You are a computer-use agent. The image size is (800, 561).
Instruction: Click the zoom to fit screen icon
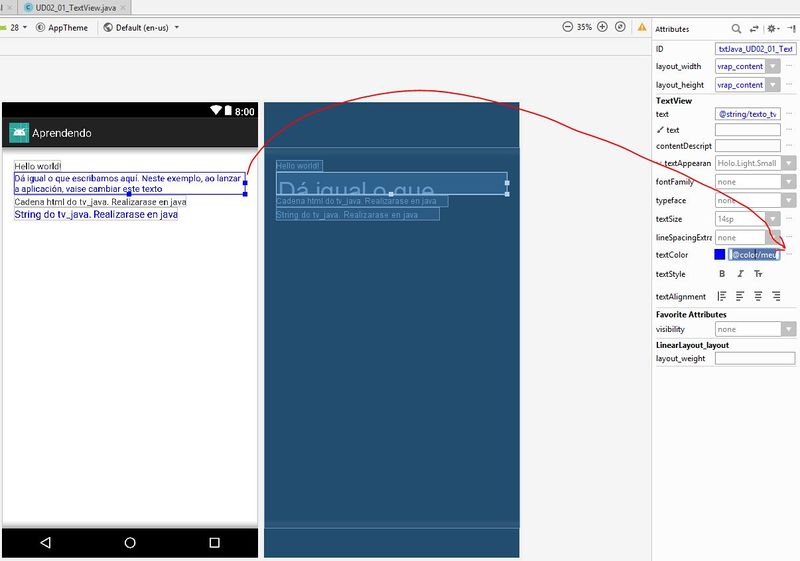click(x=620, y=27)
